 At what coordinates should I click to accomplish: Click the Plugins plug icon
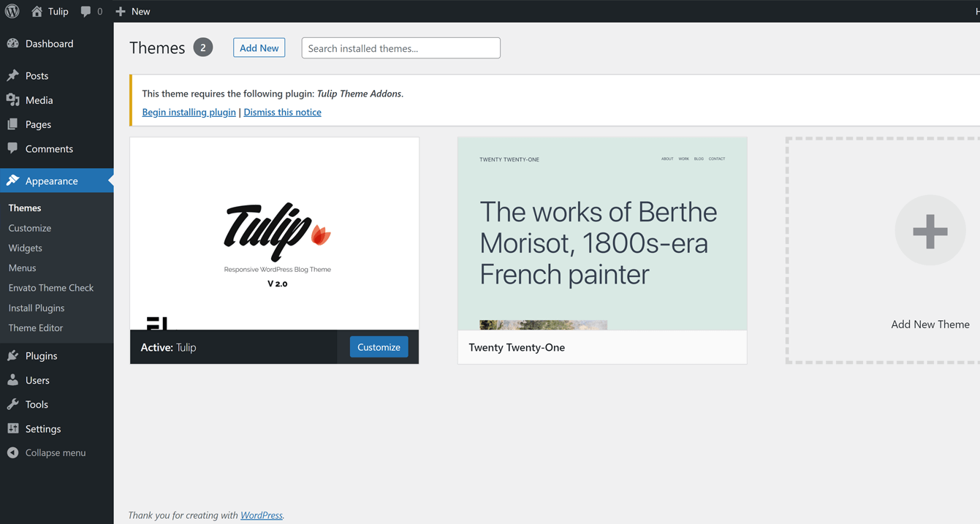click(x=12, y=355)
